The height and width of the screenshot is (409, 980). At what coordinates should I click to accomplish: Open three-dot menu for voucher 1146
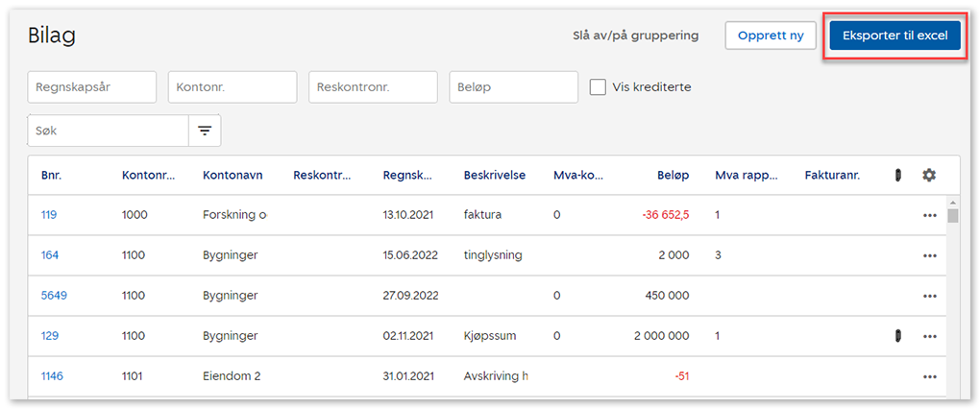[929, 376]
